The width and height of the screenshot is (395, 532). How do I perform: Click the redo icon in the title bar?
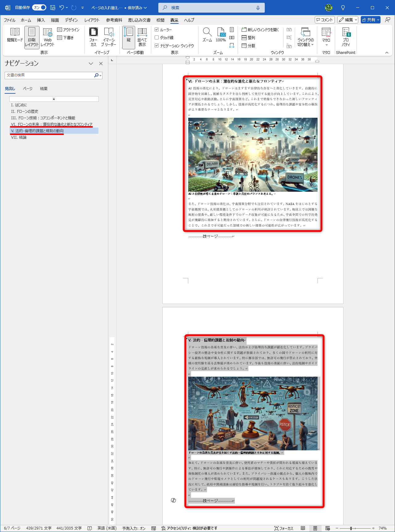[74, 7]
